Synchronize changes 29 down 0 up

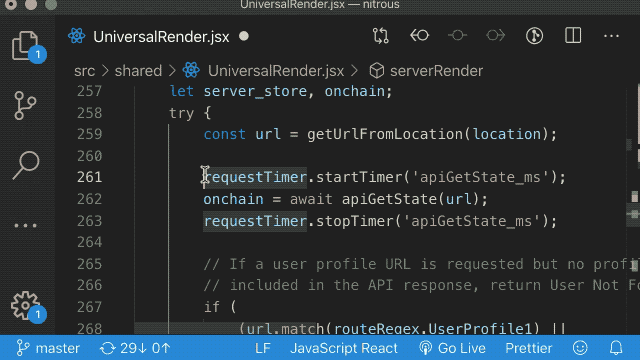coord(135,348)
